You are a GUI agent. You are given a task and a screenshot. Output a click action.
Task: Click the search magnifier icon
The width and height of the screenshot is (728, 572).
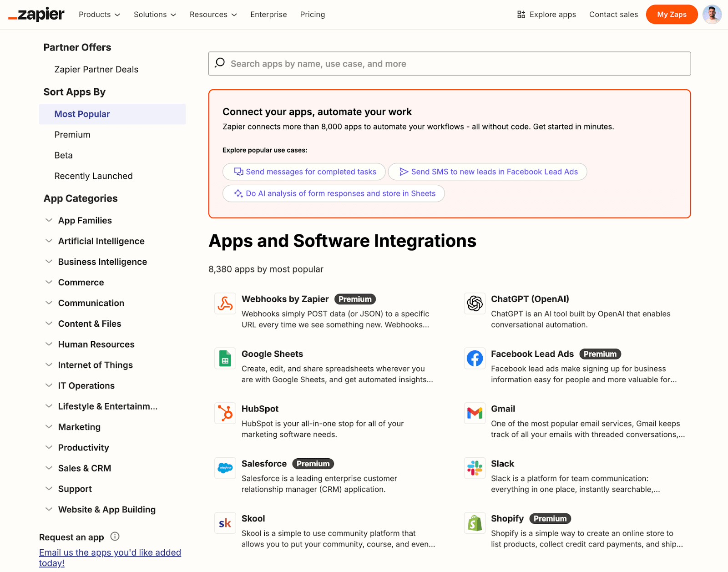coord(220,63)
